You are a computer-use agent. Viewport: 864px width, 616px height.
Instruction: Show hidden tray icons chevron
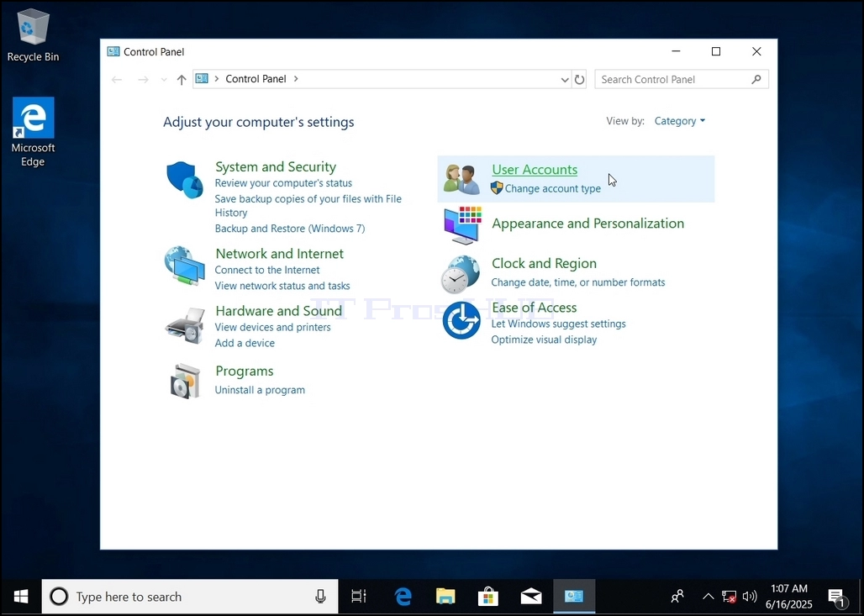pyautogui.click(x=708, y=596)
